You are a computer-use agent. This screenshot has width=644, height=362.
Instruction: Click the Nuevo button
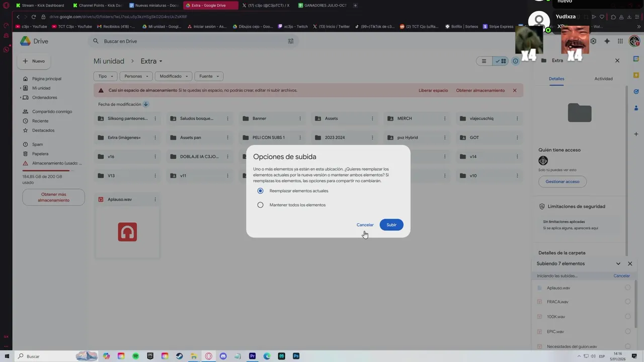click(x=34, y=61)
